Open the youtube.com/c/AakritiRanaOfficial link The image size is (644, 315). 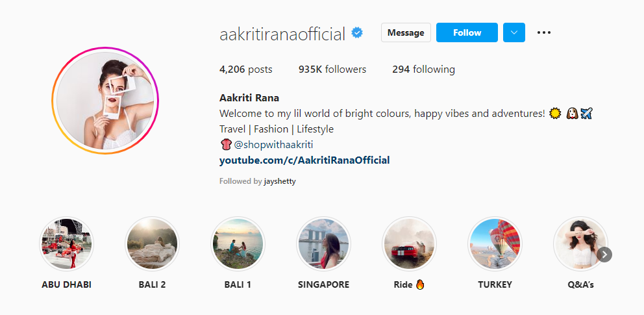click(304, 160)
